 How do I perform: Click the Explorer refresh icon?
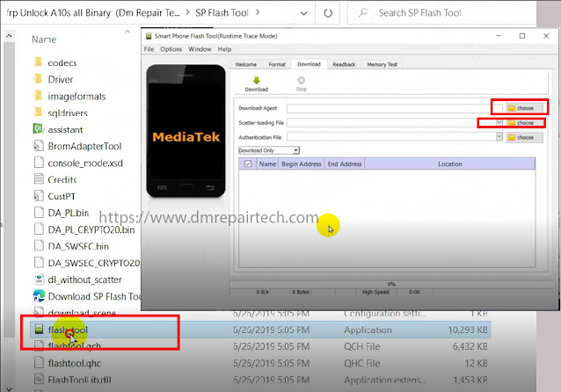tap(328, 13)
